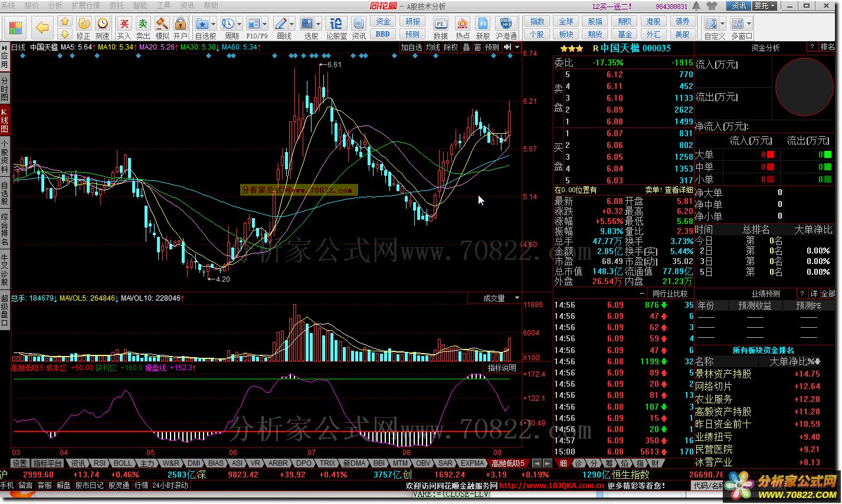Click the 开户 open-account lock icon

pyautogui.click(x=181, y=27)
